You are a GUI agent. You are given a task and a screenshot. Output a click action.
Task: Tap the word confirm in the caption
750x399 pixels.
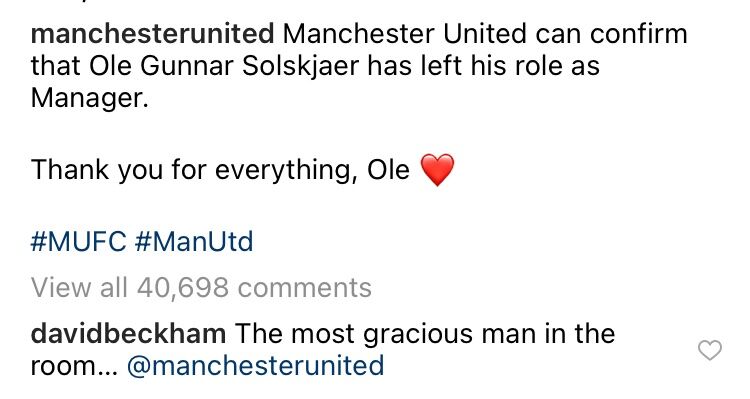point(639,34)
